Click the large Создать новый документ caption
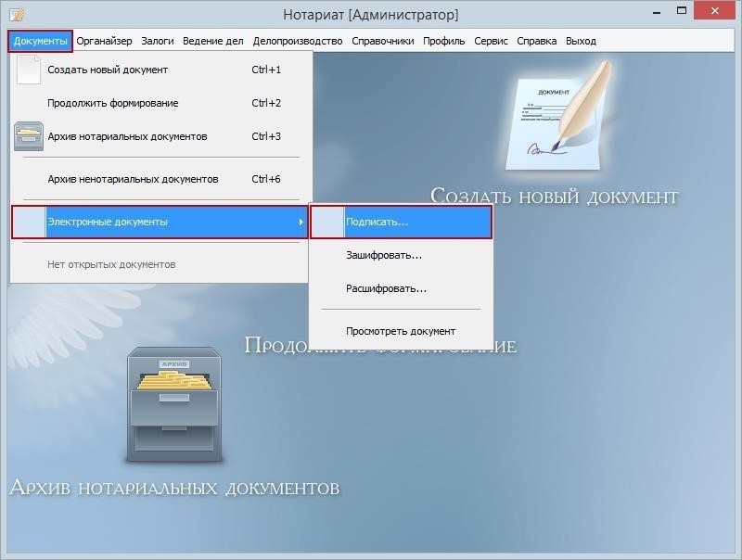Viewport: 742px width, 560px height. click(555, 197)
